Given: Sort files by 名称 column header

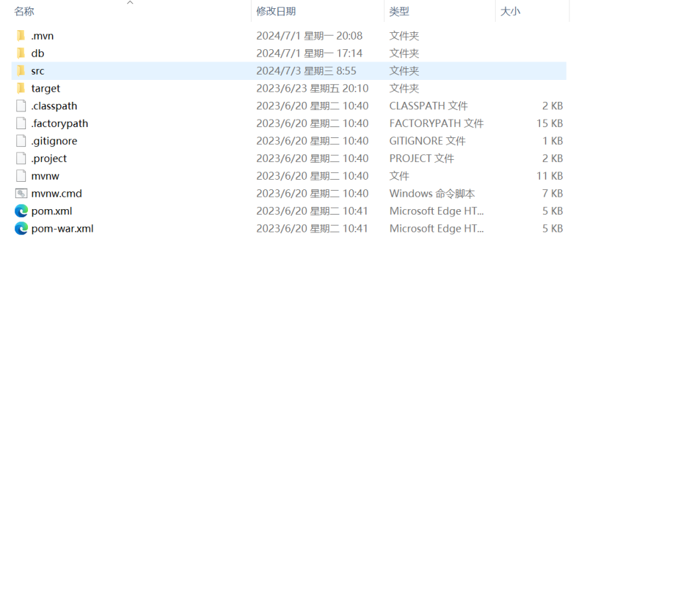Looking at the screenshot, I should tap(25, 12).
